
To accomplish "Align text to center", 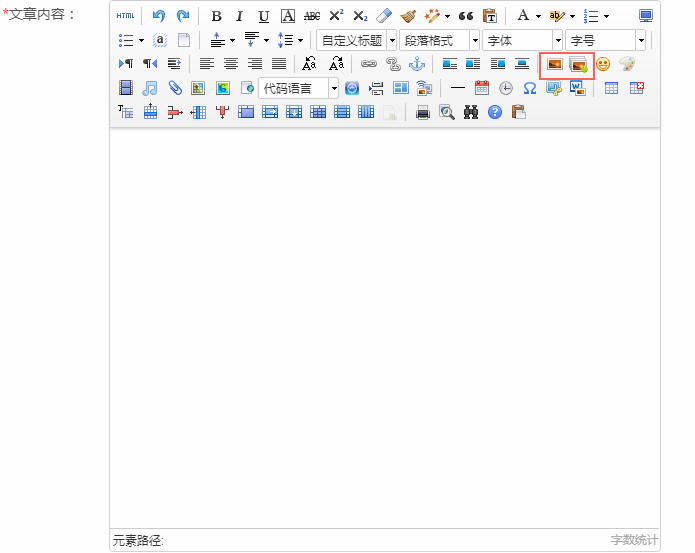I will pyautogui.click(x=231, y=64).
